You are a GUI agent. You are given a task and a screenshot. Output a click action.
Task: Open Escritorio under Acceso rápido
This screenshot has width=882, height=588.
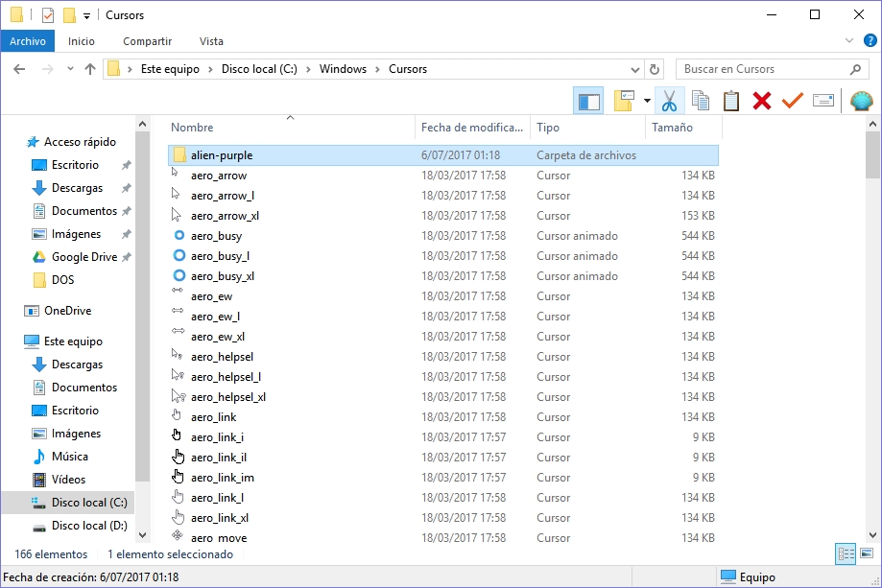coord(75,165)
